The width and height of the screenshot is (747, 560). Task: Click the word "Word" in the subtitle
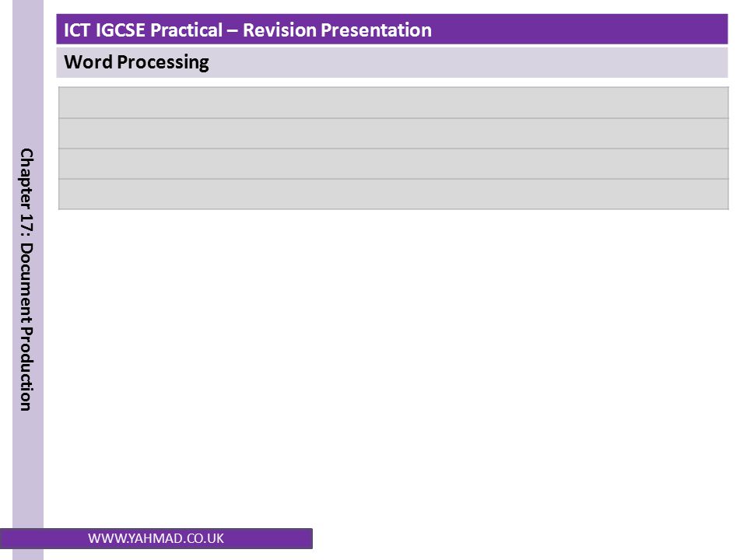point(88,62)
